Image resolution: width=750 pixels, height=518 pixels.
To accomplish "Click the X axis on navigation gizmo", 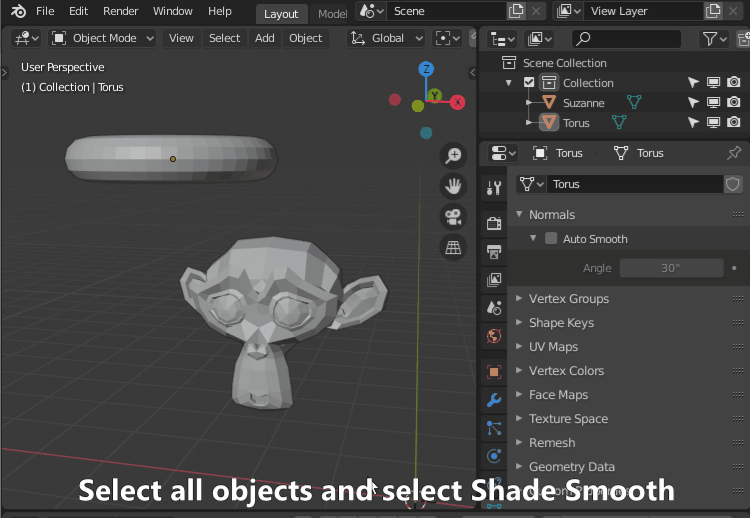I will click(457, 102).
